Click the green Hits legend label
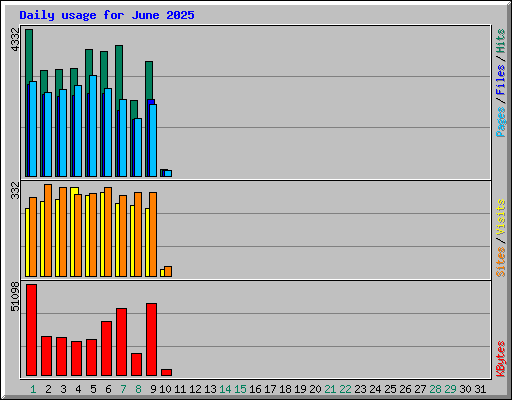512x400 pixels. pos(500,41)
